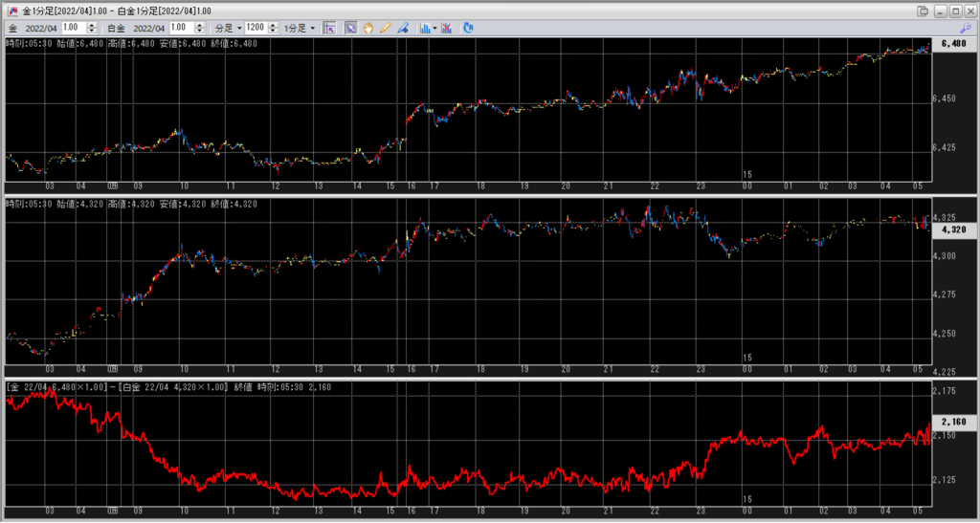Image resolution: width=980 pixels, height=523 pixels.
Task: Click the 金 gold symbol label
Action: coord(12,28)
